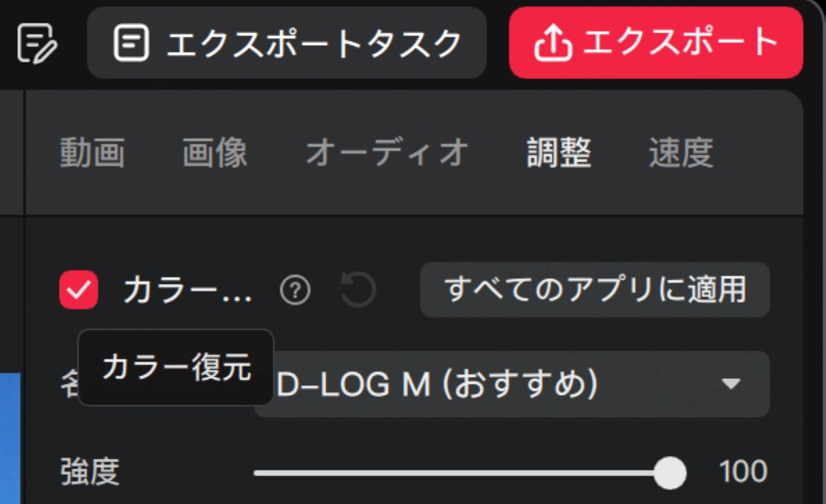826x504 pixels.
Task: Click the upload icon on エクスポート
Action: click(553, 43)
